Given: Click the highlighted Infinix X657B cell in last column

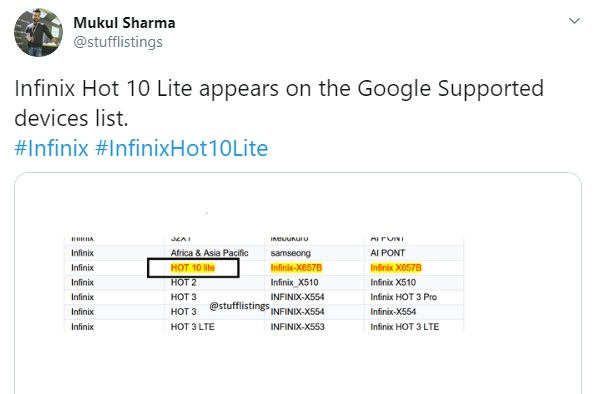Looking at the screenshot, I should click(x=396, y=268).
